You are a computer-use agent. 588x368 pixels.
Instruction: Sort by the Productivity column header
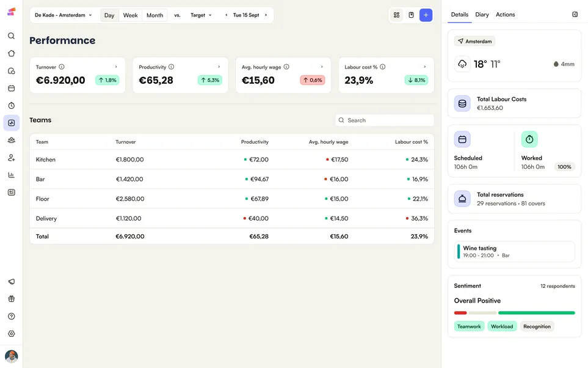point(255,142)
